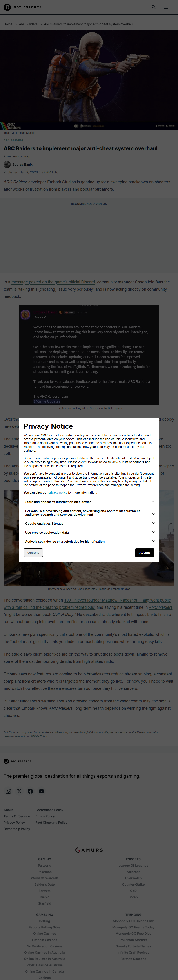
Task: Click Sourav Banik author avatar
Action: click(x=7, y=164)
